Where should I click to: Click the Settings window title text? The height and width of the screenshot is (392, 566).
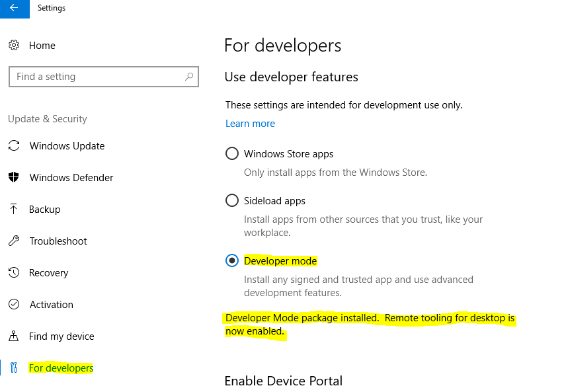click(x=52, y=8)
